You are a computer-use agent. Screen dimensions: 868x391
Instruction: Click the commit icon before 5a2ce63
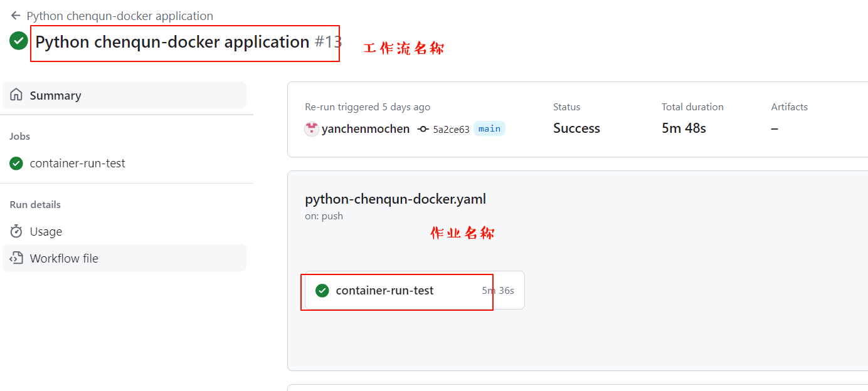pos(423,129)
